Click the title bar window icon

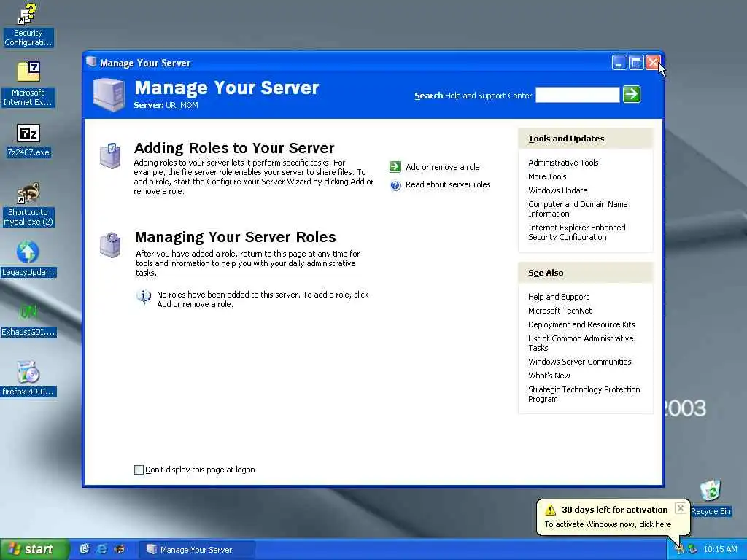point(91,62)
